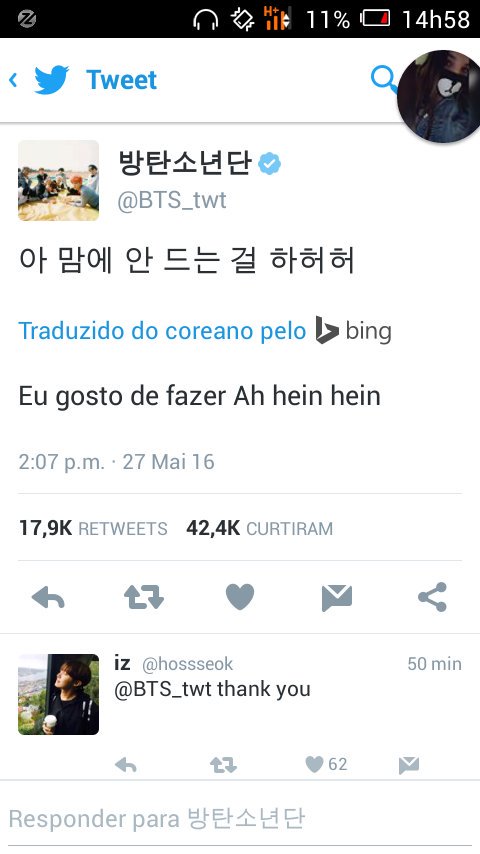Retweet iz's reply
The height and width of the screenshot is (854, 480).
[x=223, y=765]
